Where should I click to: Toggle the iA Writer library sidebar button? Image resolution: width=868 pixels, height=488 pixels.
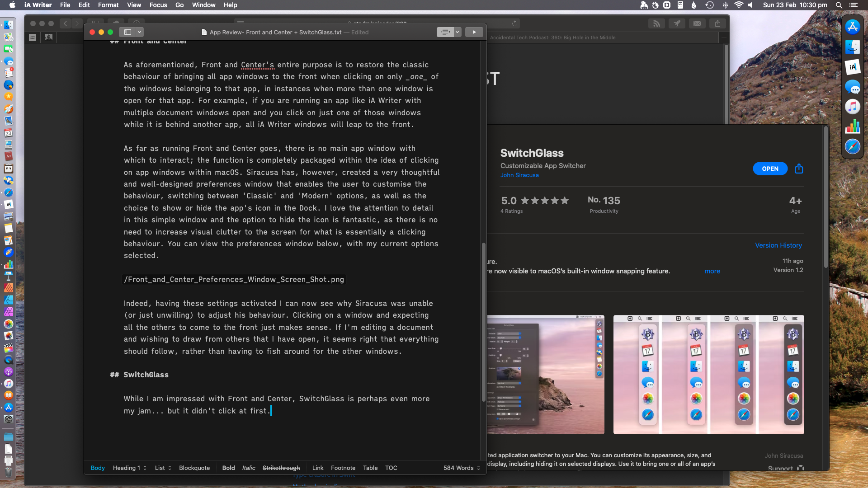click(x=127, y=32)
